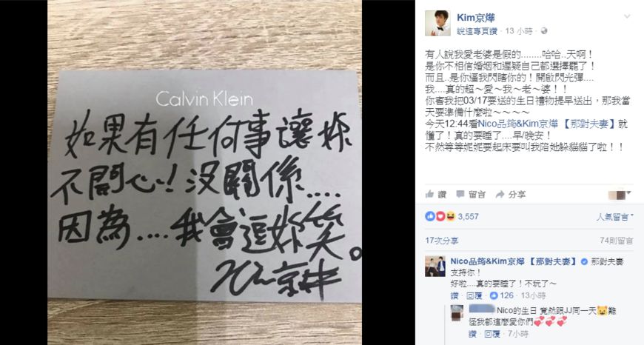The width and height of the screenshot is (644, 345).
Task: Click the Calvin Klein handwritten note photo
Action: click(x=204, y=172)
